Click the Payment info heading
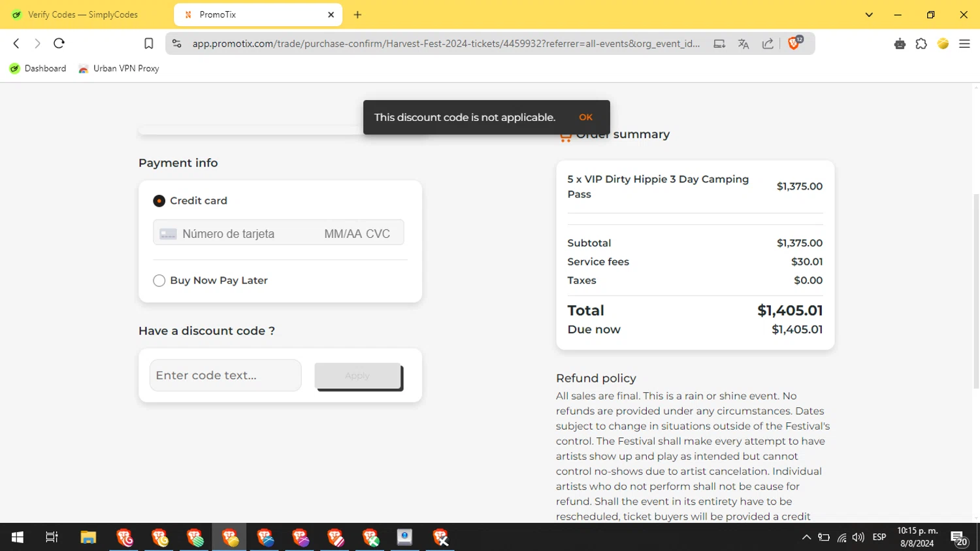Viewport: 980px width, 551px height. [178, 163]
